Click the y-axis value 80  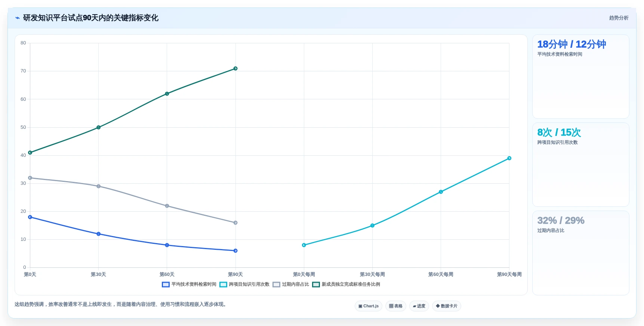(23, 43)
